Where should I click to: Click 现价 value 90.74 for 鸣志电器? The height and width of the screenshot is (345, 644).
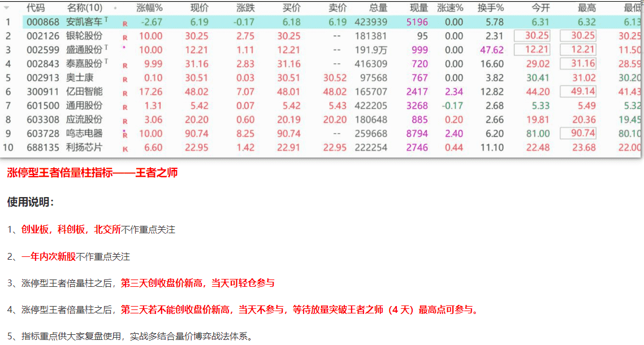coord(197,134)
